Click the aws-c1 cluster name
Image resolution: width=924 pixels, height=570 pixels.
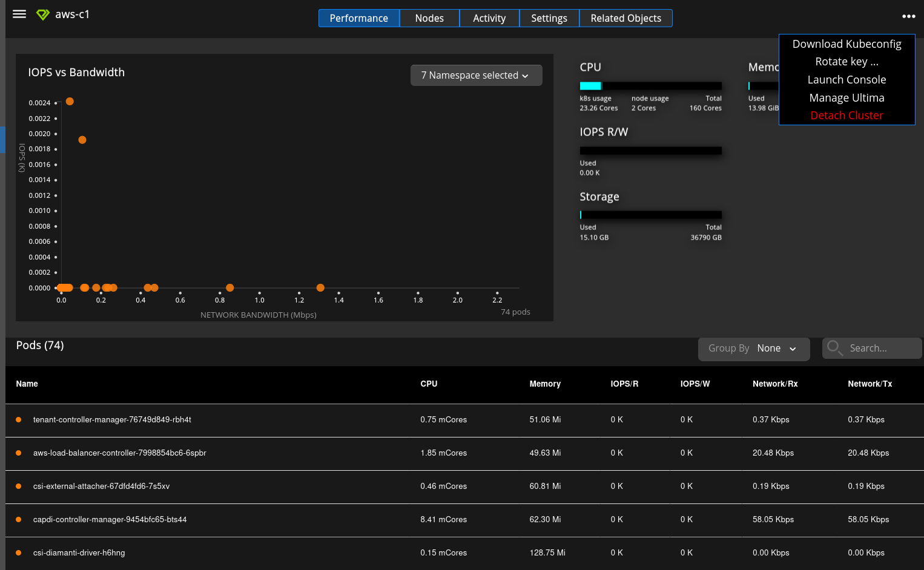[x=72, y=14]
